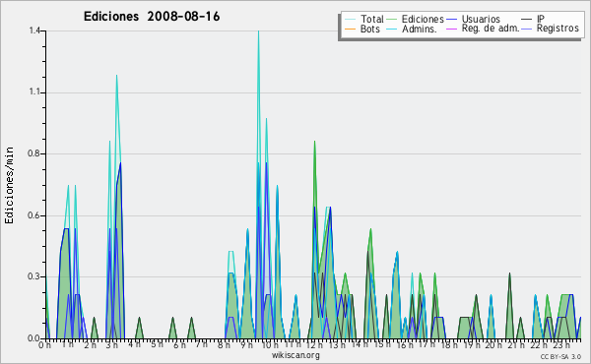Viewport: 591px width, 364px height.
Task: Click the magenta line swatch beside Reg. de adm.
Action: (451, 29)
